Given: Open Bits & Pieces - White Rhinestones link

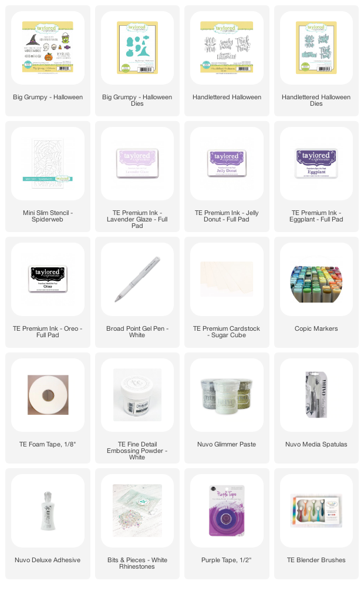Looking at the screenshot, I should tap(137, 563).
